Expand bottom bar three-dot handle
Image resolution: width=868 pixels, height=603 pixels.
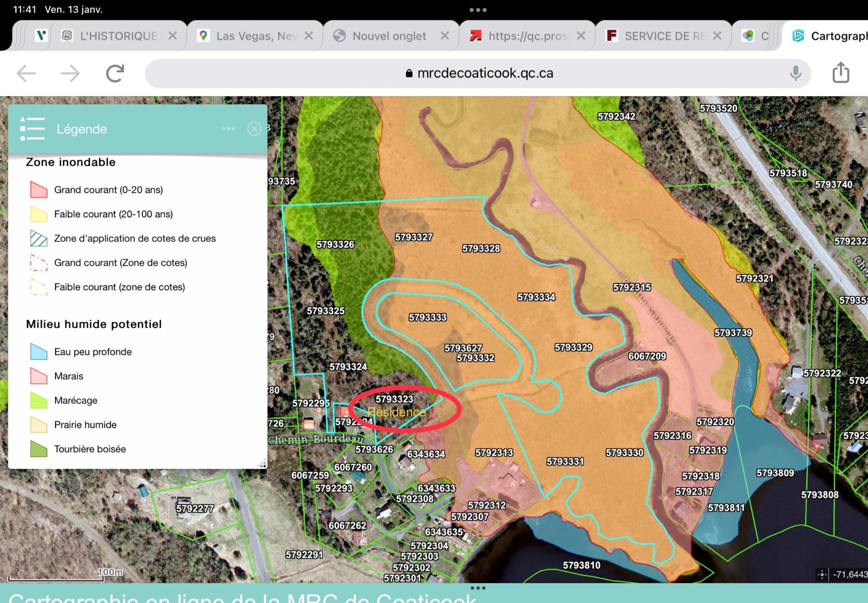(x=478, y=588)
